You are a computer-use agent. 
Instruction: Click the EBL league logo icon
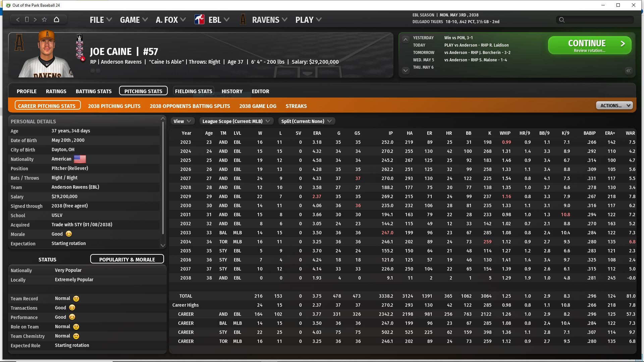pyautogui.click(x=199, y=20)
